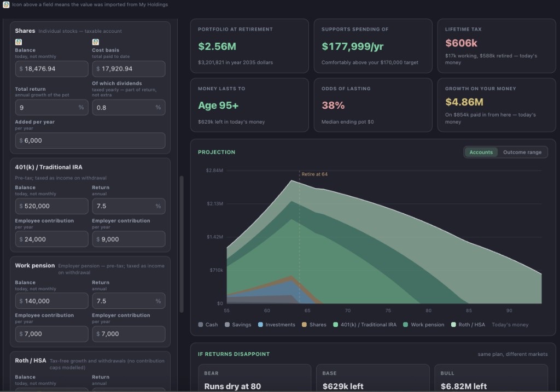Viewport: 560px width, 392px height.
Task: Switch projection to Outcome range view
Action: pos(522,152)
